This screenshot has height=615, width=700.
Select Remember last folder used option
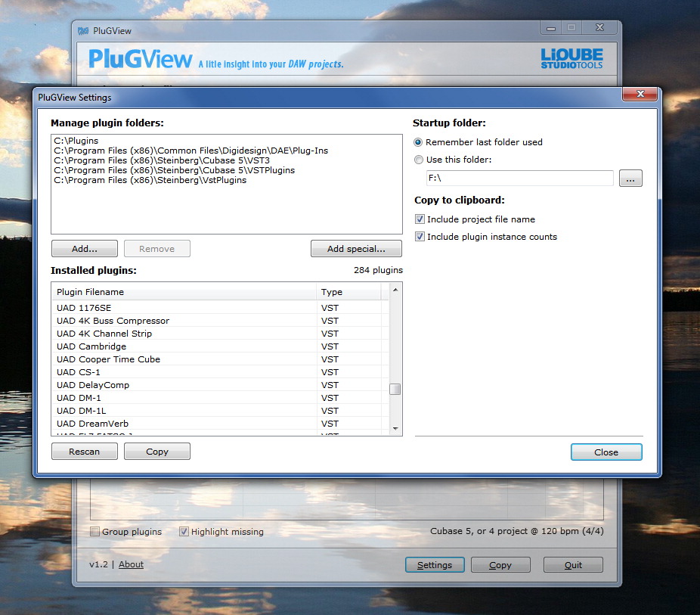(419, 142)
